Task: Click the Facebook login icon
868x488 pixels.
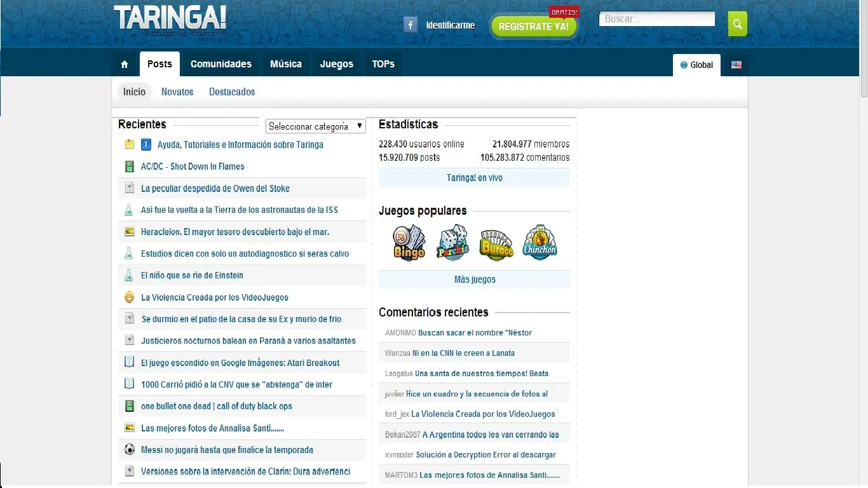Action: 410,25
